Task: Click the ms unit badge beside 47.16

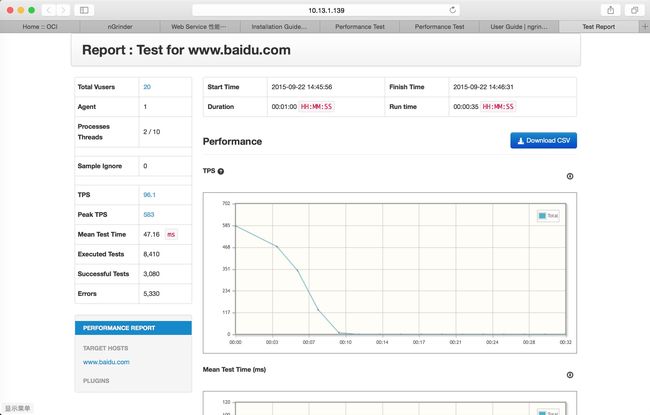Action: pos(171,235)
